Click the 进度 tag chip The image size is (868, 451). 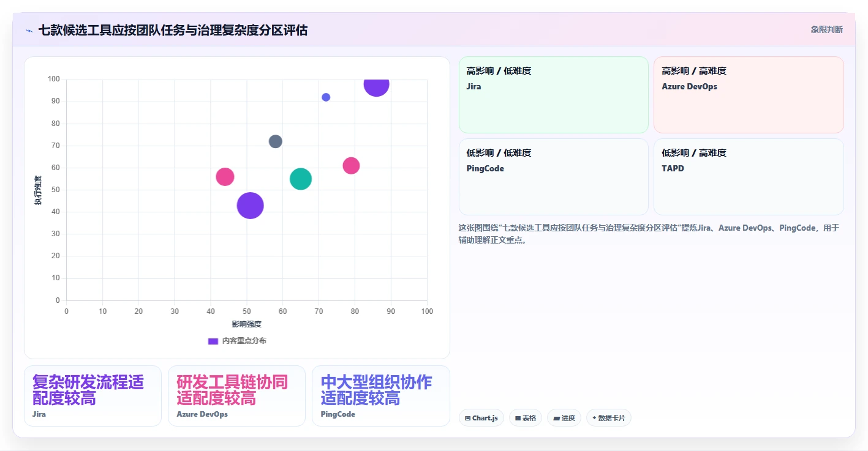[x=564, y=418]
